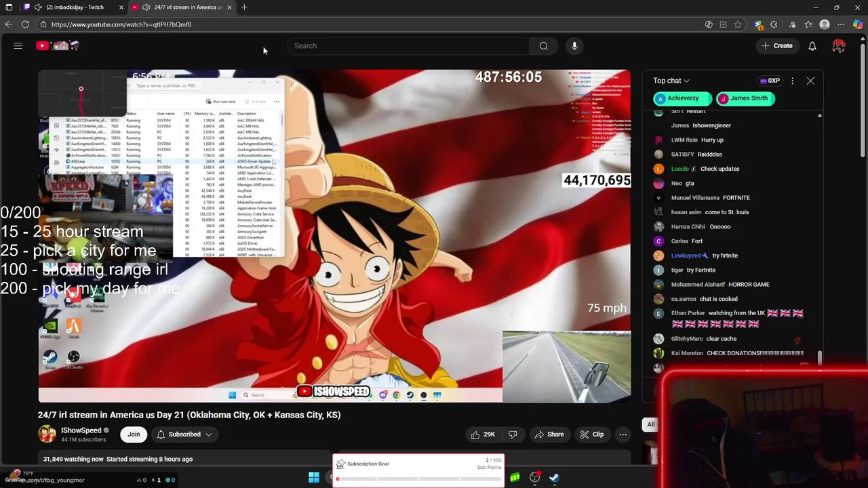Open Windows Start menu on taskbar

click(313, 478)
